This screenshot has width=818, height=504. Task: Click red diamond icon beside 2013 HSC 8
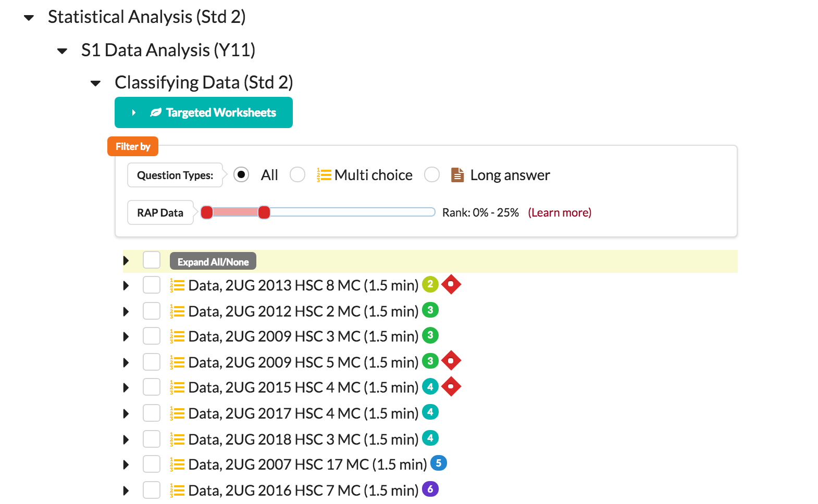(x=451, y=284)
